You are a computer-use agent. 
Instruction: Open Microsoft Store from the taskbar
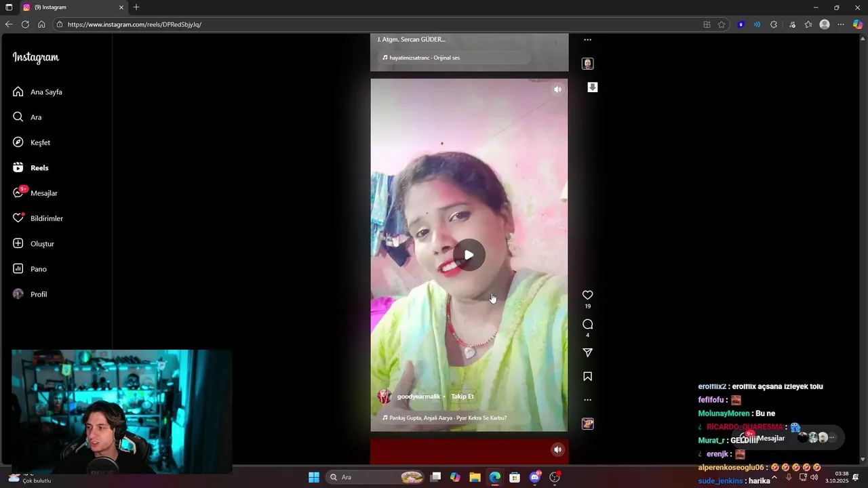515,477
